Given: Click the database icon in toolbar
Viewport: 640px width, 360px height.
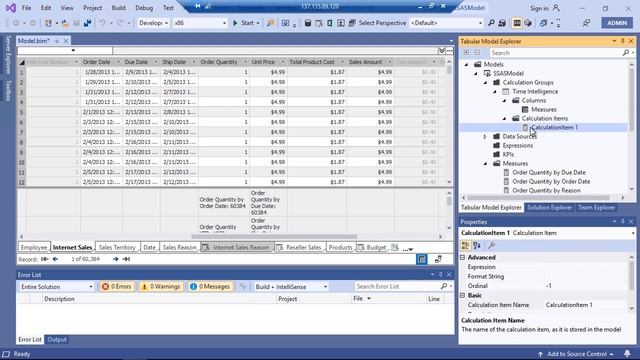Looking at the screenshot, I should click(308, 23).
